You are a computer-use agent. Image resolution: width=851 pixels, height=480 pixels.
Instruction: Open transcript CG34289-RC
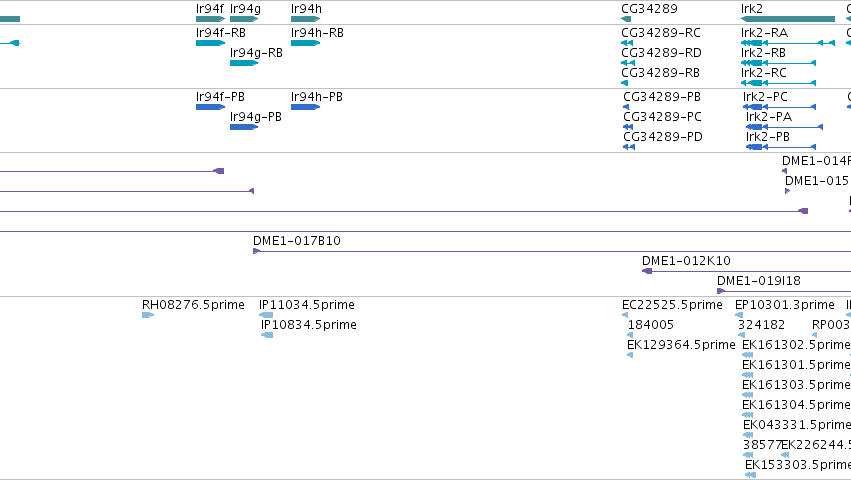(x=661, y=33)
